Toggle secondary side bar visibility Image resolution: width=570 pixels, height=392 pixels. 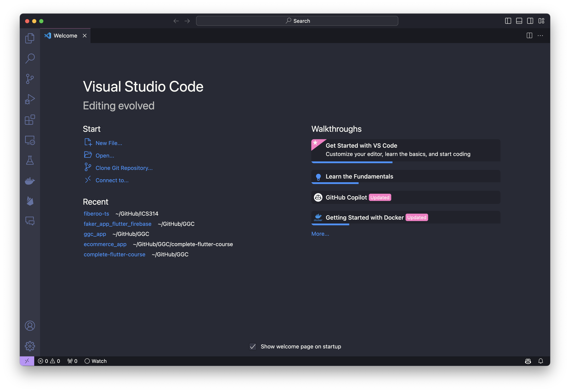[x=530, y=21]
